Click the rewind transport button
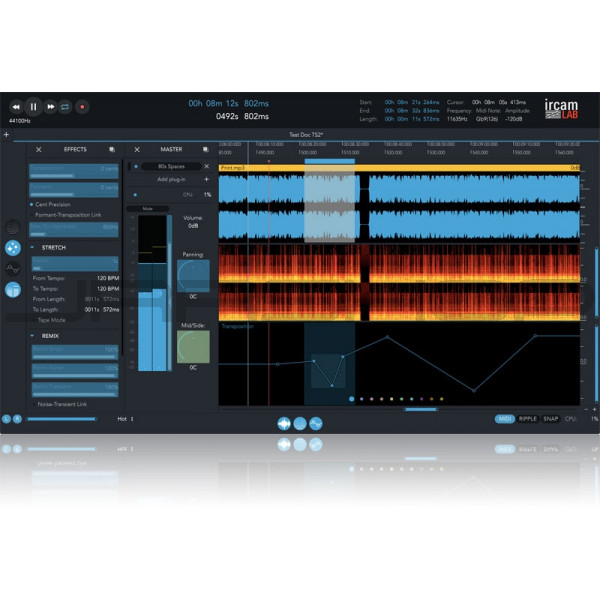 pos(17,106)
